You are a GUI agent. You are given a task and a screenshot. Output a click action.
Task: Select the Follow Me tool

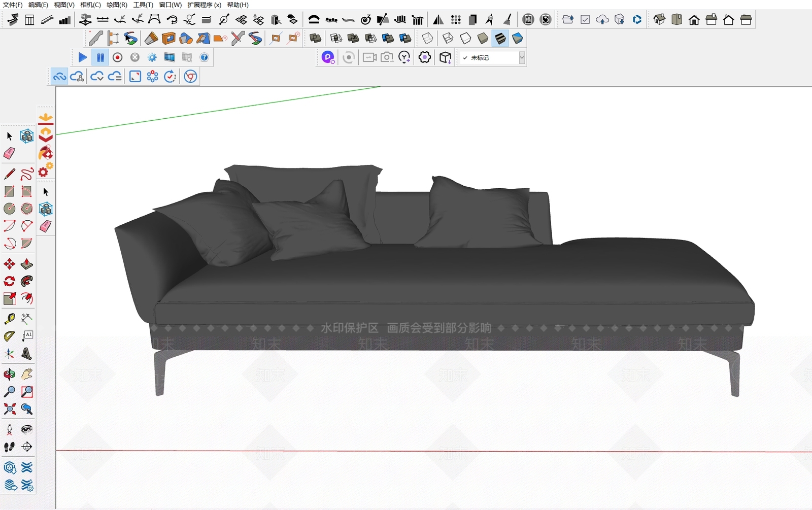[27, 281]
